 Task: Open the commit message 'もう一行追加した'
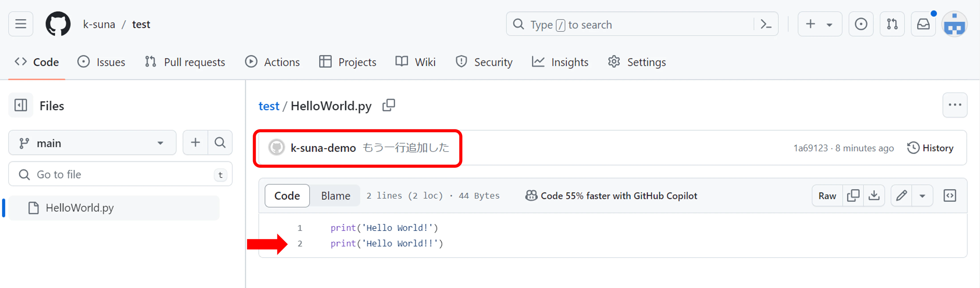[406, 148]
